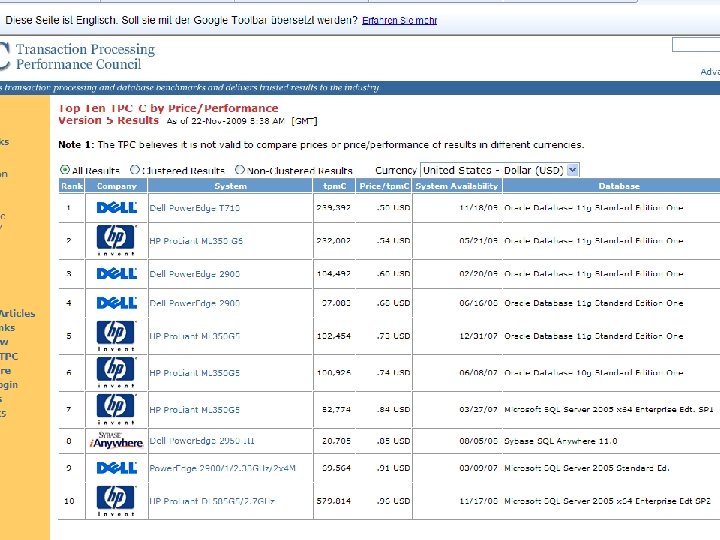Open the HP ProLiant ML350 G6 link
The width and height of the screenshot is (720, 540).
[196, 241]
